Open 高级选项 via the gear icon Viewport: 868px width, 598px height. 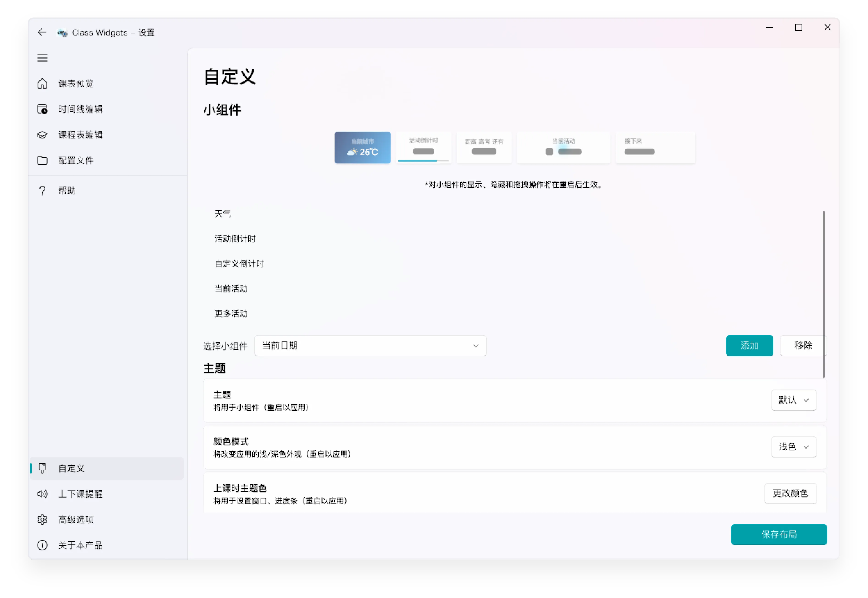point(42,519)
